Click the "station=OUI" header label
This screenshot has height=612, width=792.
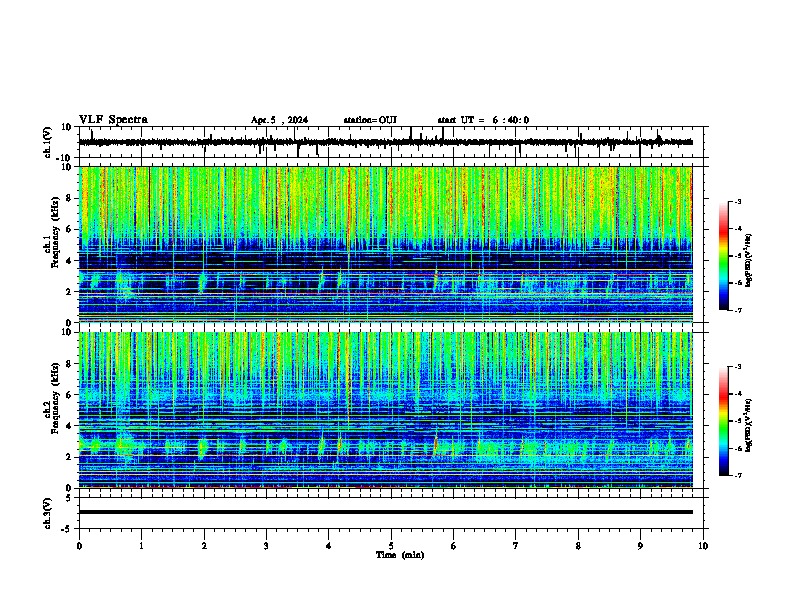pyautogui.click(x=370, y=120)
